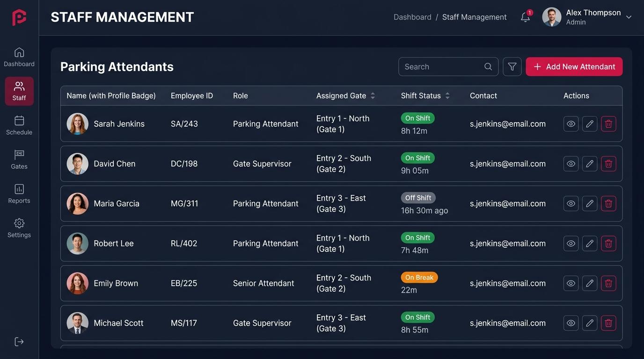The width and height of the screenshot is (644, 359).
Task: Delete Maria Garcia's record
Action: click(608, 203)
